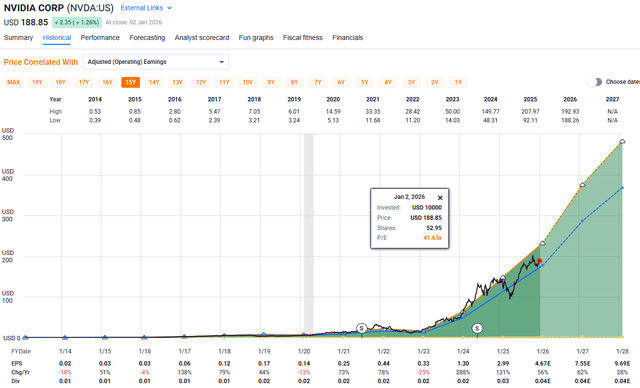Open the Historical tab
Viewport: 640px width, 388px height.
(57, 38)
